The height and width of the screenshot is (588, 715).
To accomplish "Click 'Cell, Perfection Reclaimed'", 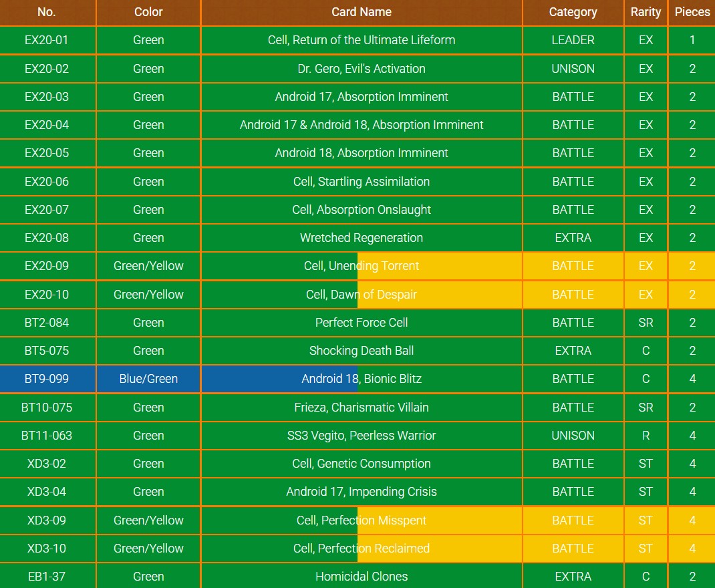I will click(361, 549).
